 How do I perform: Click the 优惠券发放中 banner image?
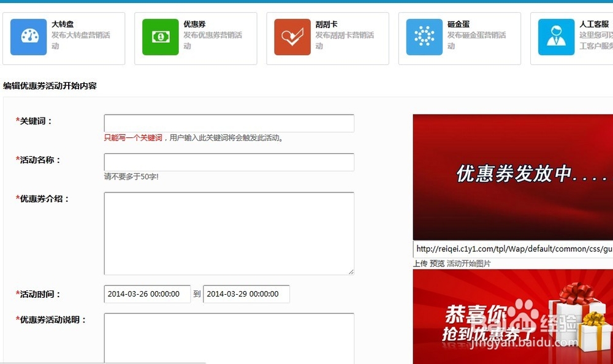point(513,177)
